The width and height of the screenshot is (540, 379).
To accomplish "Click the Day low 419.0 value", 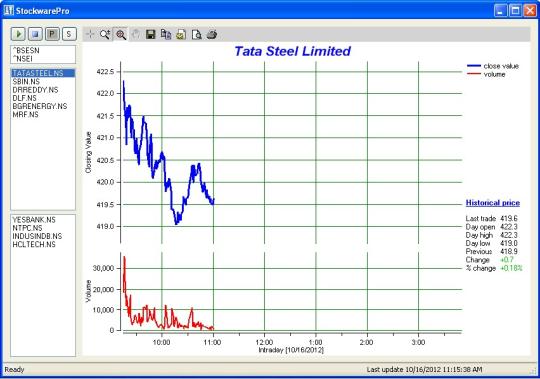I will pyautogui.click(x=509, y=243).
